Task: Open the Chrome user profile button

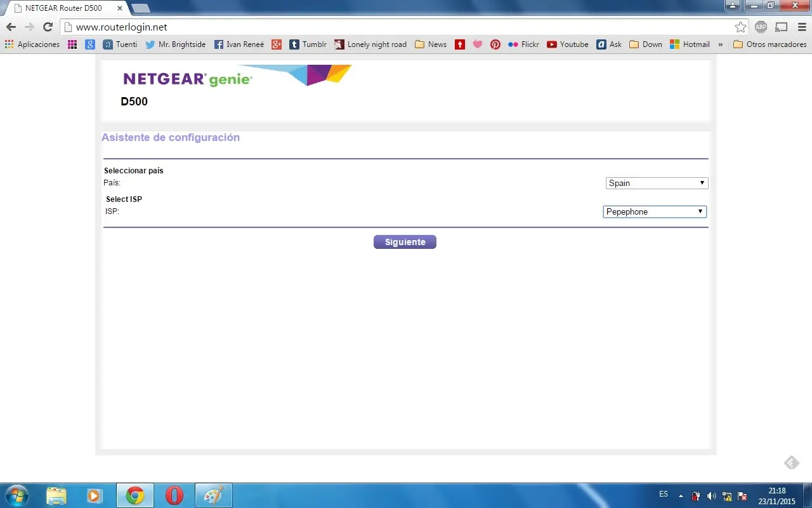Action: pyautogui.click(x=733, y=6)
